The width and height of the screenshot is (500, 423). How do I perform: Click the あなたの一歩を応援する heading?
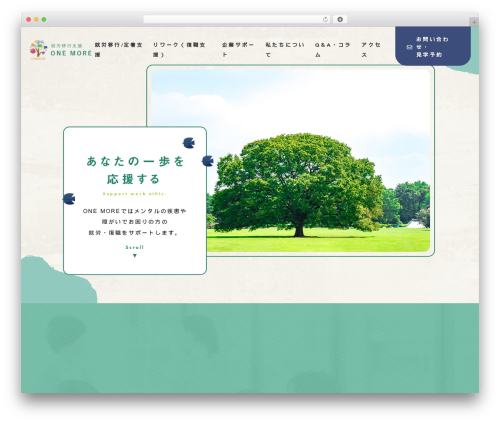[x=135, y=170]
